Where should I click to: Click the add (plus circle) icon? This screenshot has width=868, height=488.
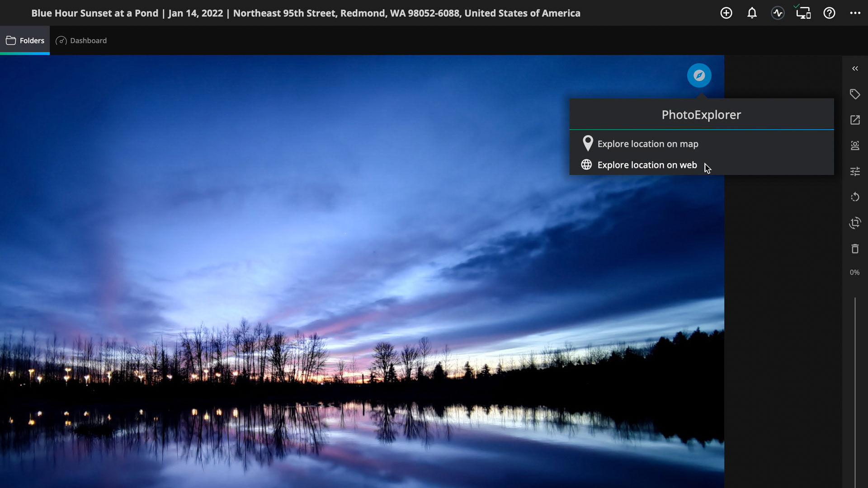click(x=726, y=13)
